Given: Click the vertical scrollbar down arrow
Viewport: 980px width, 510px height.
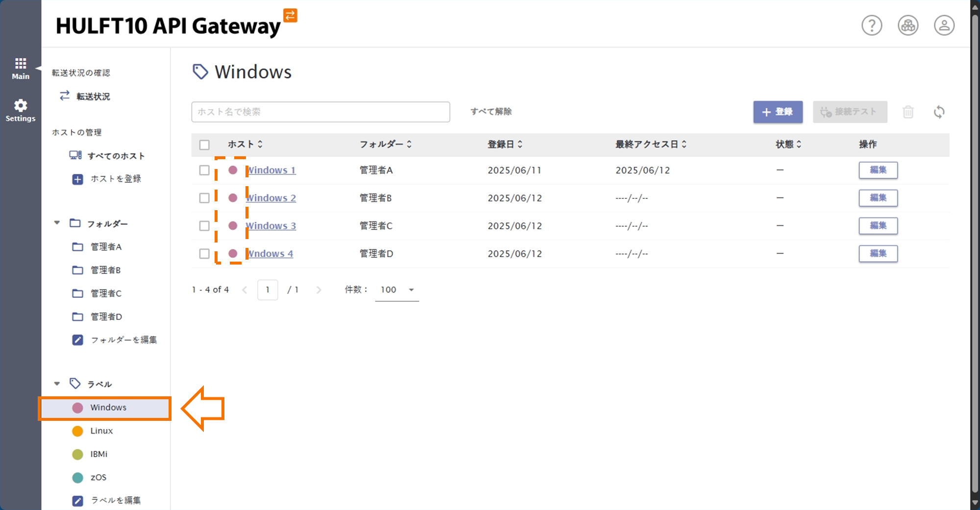Looking at the screenshot, I should 975,503.
